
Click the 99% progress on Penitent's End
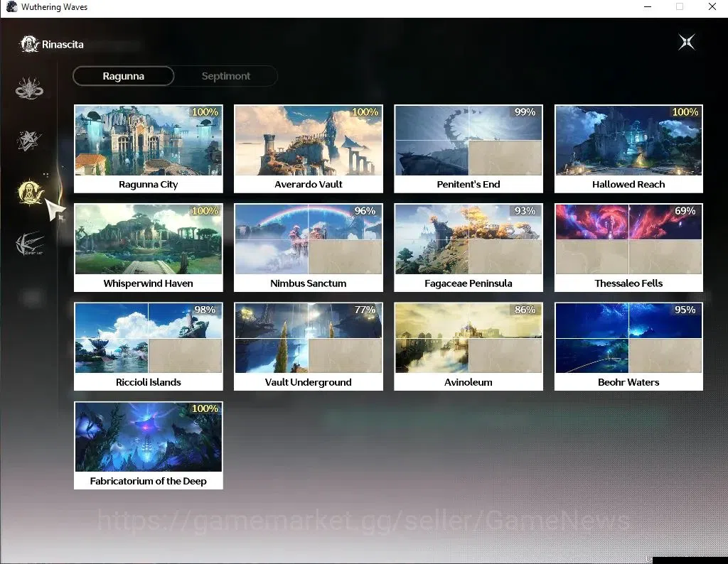(525, 112)
